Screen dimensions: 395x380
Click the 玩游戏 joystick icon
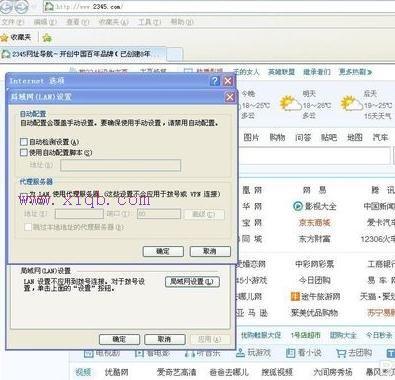pos(240,353)
